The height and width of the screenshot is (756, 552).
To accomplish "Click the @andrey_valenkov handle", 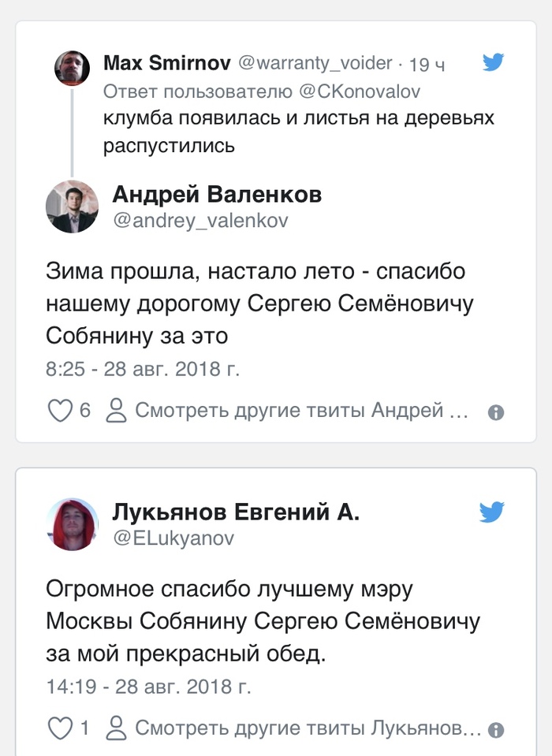I will (x=200, y=221).
